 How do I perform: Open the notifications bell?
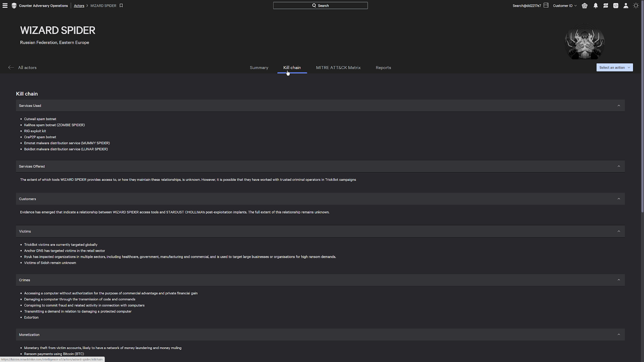click(x=596, y=6)
